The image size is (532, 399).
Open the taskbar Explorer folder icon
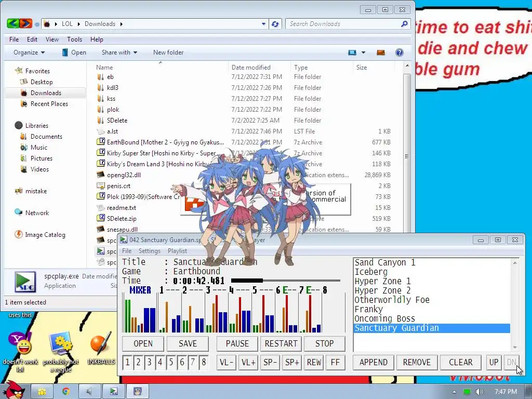[x=42, y=392]
